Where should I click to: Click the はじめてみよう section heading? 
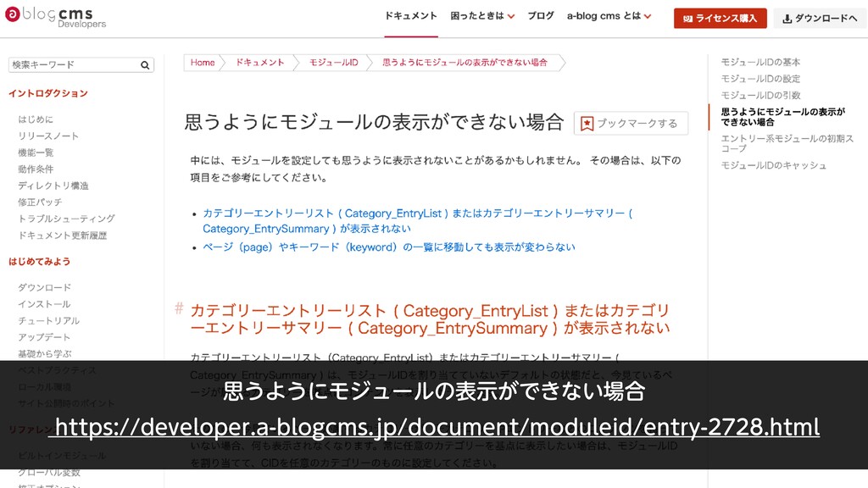pos(39,261)
